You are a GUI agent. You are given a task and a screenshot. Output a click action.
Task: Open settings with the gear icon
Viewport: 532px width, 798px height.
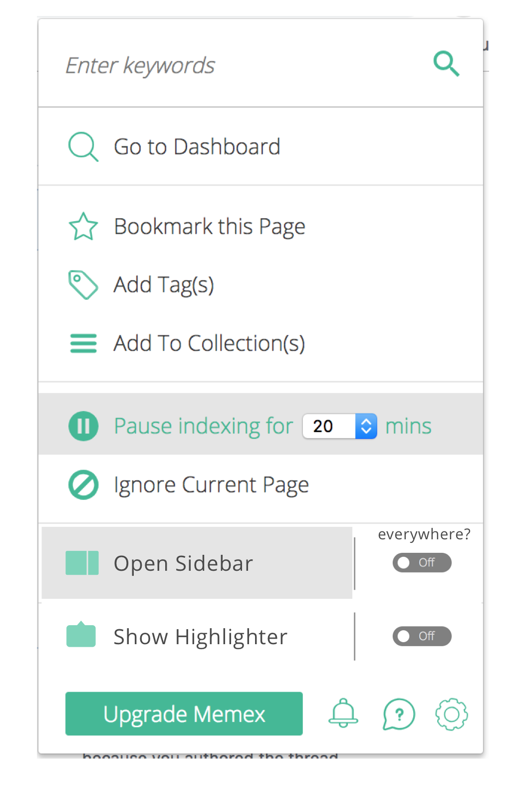[451, 714]
